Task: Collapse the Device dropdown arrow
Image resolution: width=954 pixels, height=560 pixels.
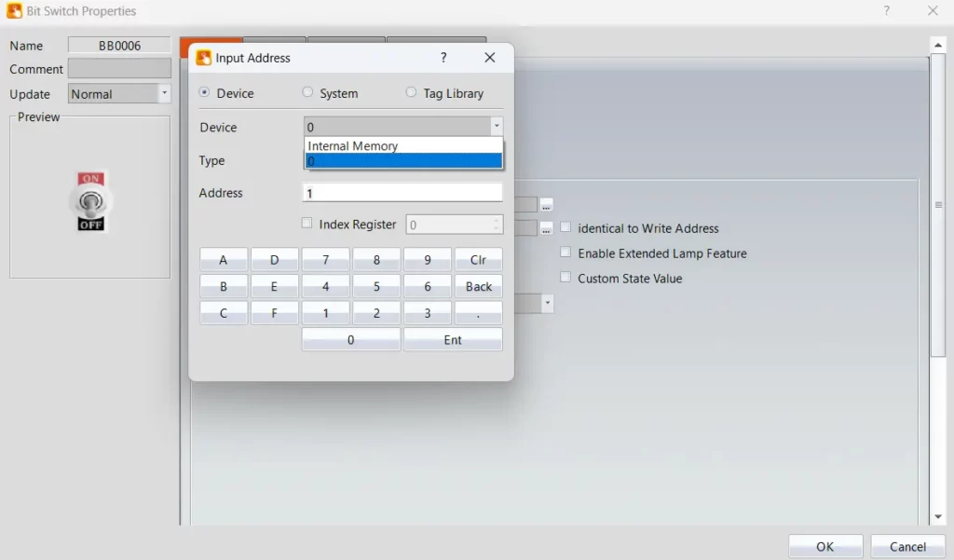Action: click(497, 127)
